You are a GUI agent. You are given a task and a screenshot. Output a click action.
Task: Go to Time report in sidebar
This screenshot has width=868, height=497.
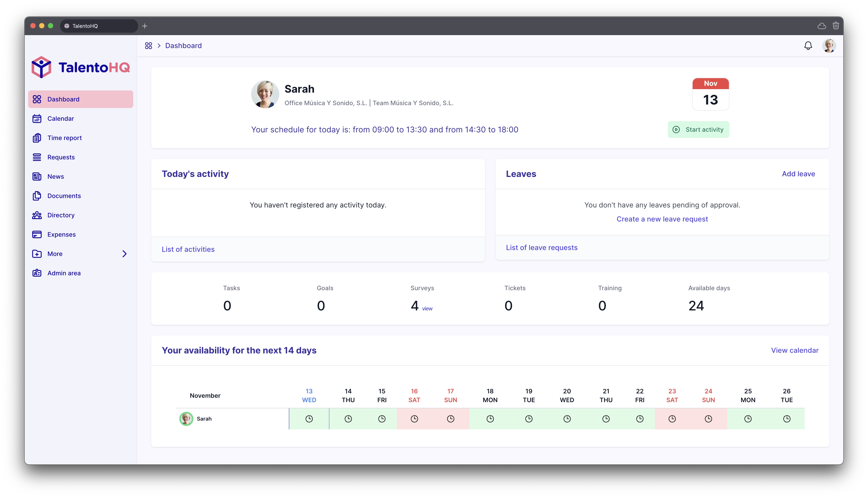tap(65, 138)
